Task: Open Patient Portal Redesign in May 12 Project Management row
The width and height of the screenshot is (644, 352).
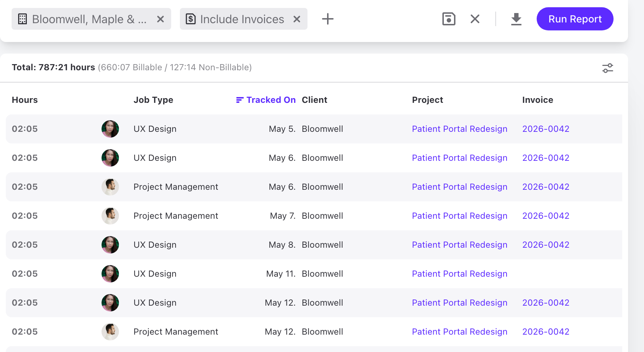Action: [459, 332]
